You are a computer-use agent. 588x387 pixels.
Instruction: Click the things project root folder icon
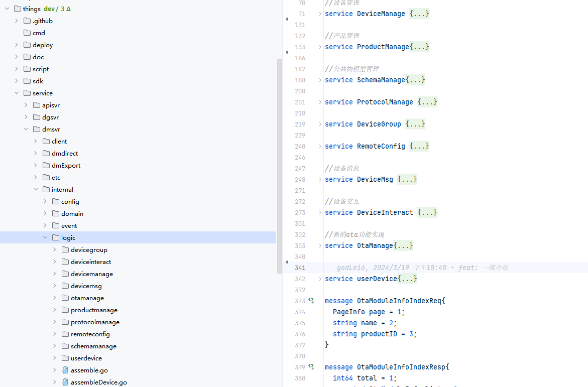coord(18,9)
